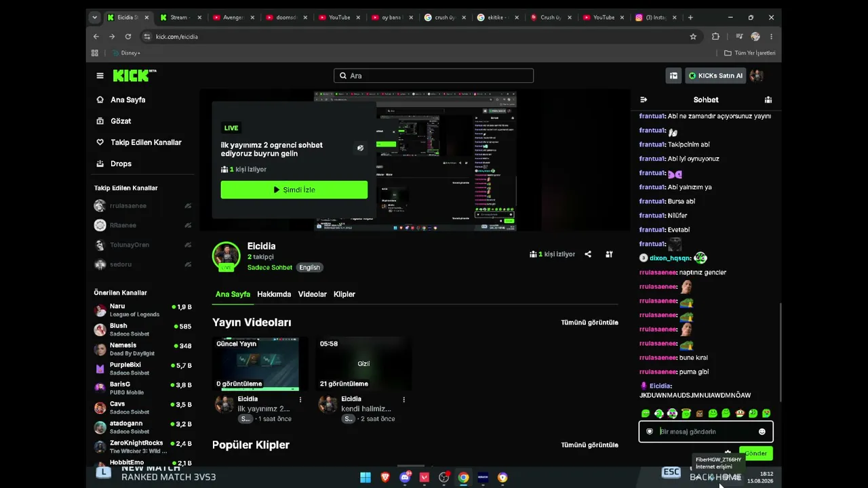Viewport: 868px width, 488px height.
Task: Switch to the Klipler tab
Action: click(x=344, y=294)
